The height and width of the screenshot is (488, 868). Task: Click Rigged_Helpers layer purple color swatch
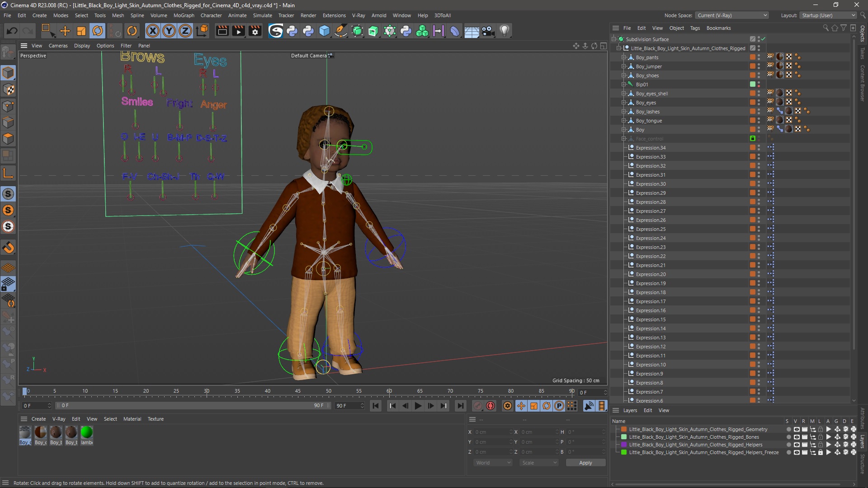tap(624, 445)
